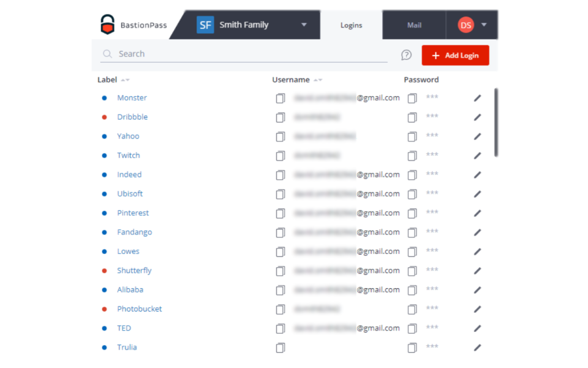Copy the Pinterest username
Image resolution: width=588 pixels, height=368 pixels.
[x=280, y=213]
